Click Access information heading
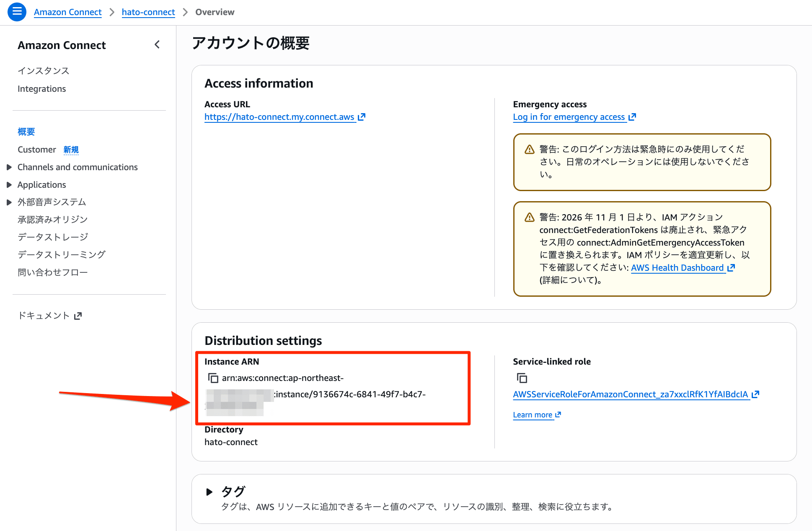Viewport: 812px width, 531px height. [x=259, y=83]
